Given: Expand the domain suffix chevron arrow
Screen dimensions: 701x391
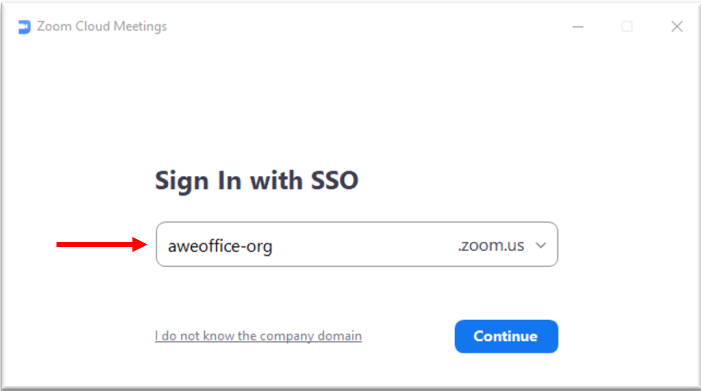Looking at the screenshot, I should pyautogui.click(x=541, y=245).
